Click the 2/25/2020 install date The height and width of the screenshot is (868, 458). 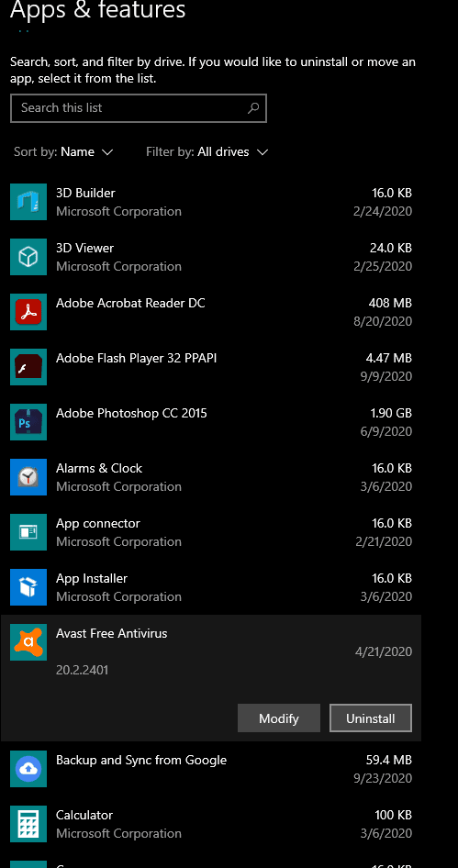383,266
